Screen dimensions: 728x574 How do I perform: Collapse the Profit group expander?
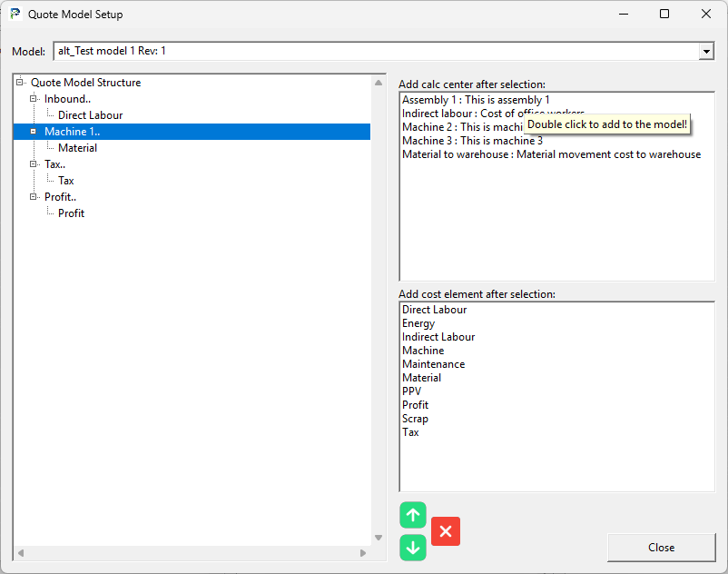(x=34, y=197)
